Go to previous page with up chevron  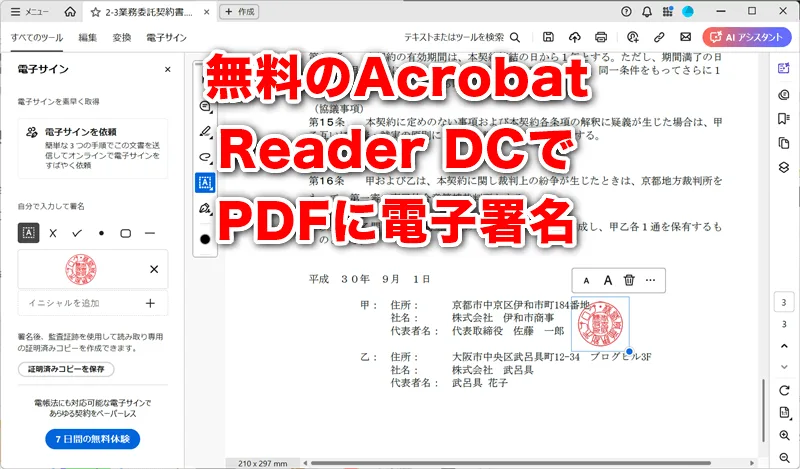click(x=784, y=346)
